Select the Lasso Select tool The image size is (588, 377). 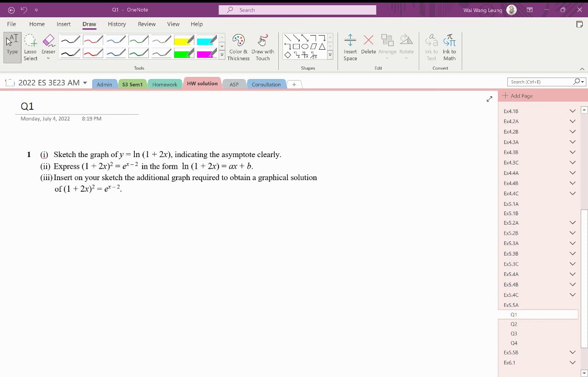tap(30, 48)
